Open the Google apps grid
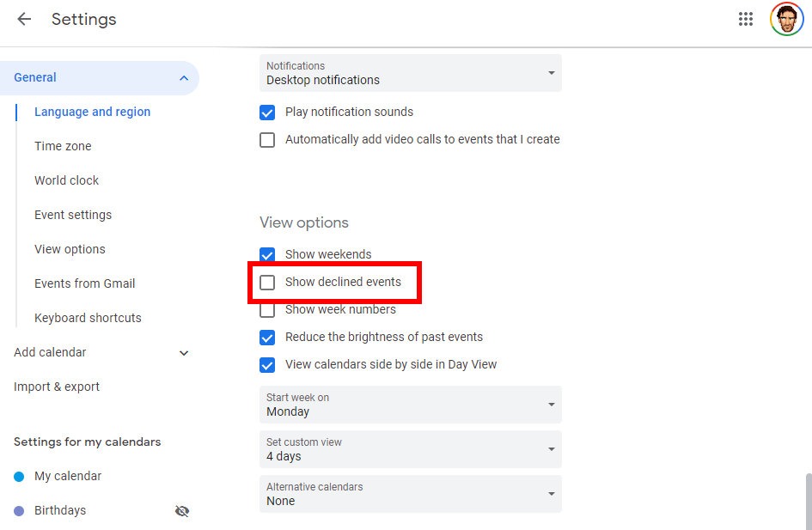 click(746, 18)
